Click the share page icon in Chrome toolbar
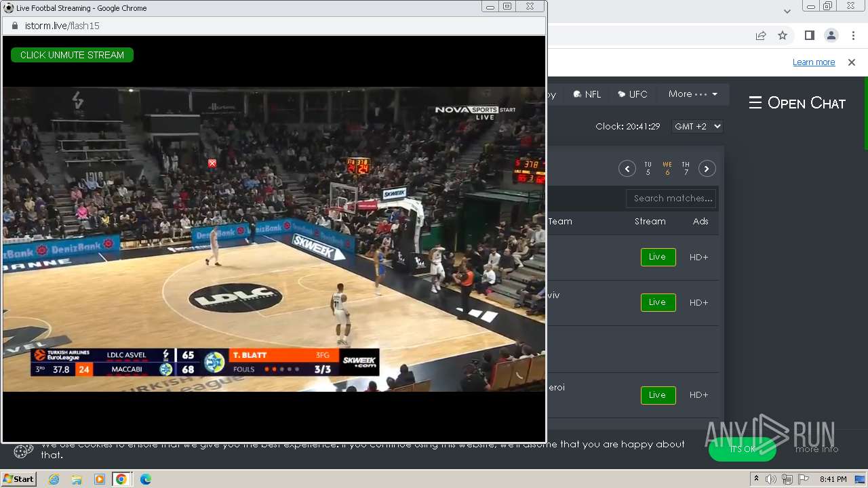The image size is (868, 488). [761, 35]
